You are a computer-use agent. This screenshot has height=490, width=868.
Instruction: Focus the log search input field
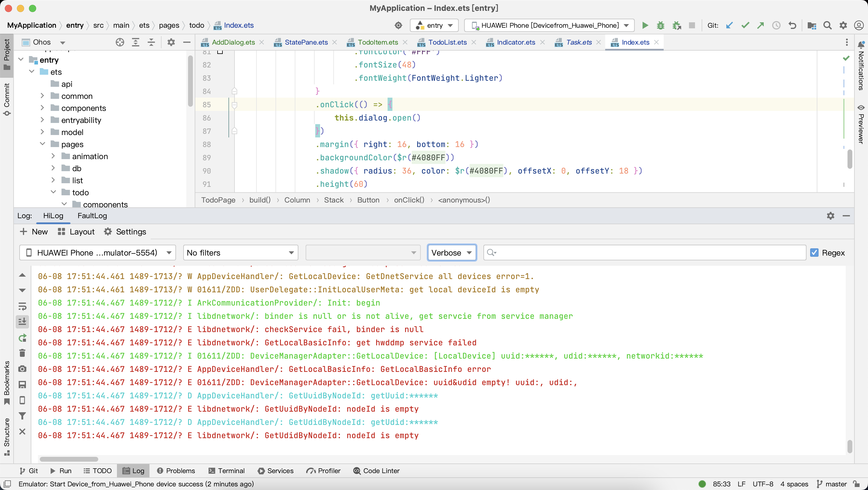(644, 253)
